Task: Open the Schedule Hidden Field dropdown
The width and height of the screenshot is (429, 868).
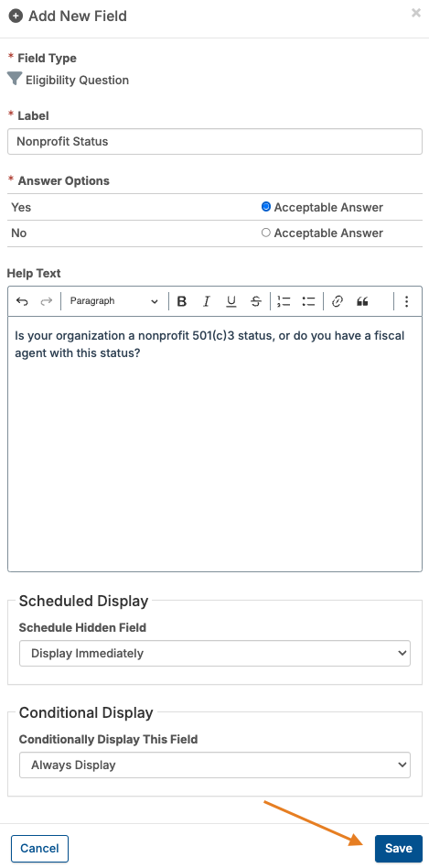Action: click(x=214, y=653)
